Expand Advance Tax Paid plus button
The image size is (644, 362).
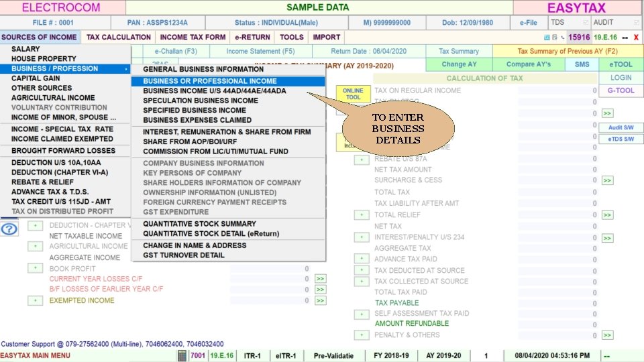[x=362, y=259]
